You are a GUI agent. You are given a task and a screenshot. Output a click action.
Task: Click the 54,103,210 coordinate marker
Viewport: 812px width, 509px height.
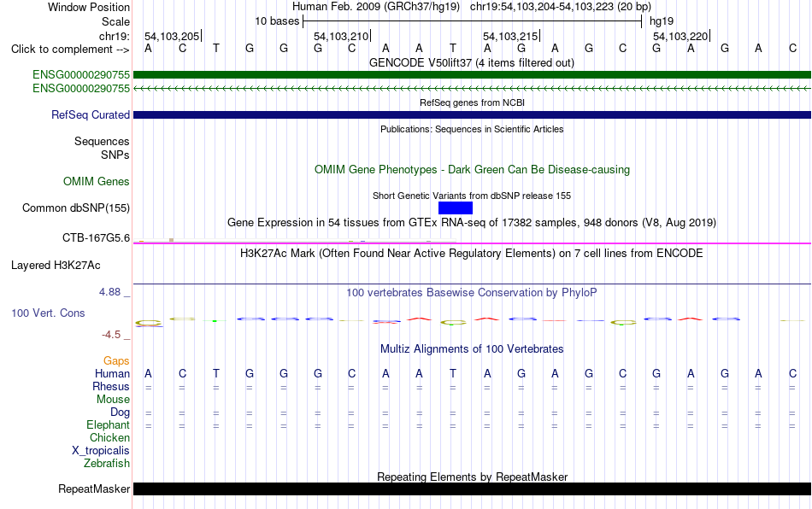pos(342,36)
